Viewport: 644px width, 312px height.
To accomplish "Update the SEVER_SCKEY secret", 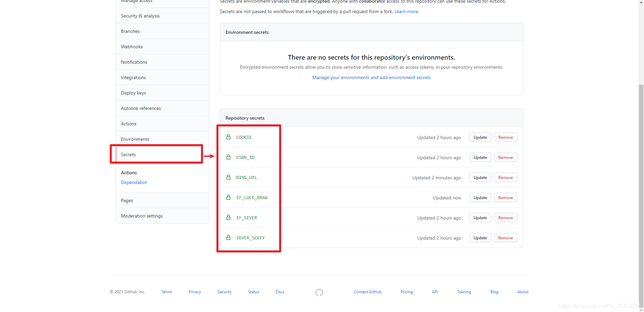I will (x=480, y=238).
